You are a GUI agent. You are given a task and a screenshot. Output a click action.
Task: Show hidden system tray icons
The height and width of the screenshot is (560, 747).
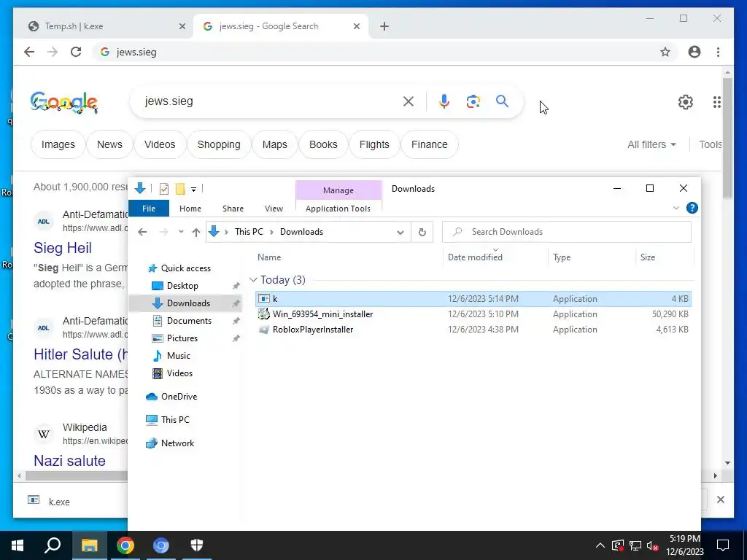600,545
